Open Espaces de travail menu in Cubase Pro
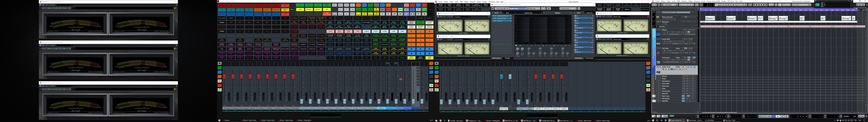The height and width of the screenshot is (122, 868). (713, 1)
